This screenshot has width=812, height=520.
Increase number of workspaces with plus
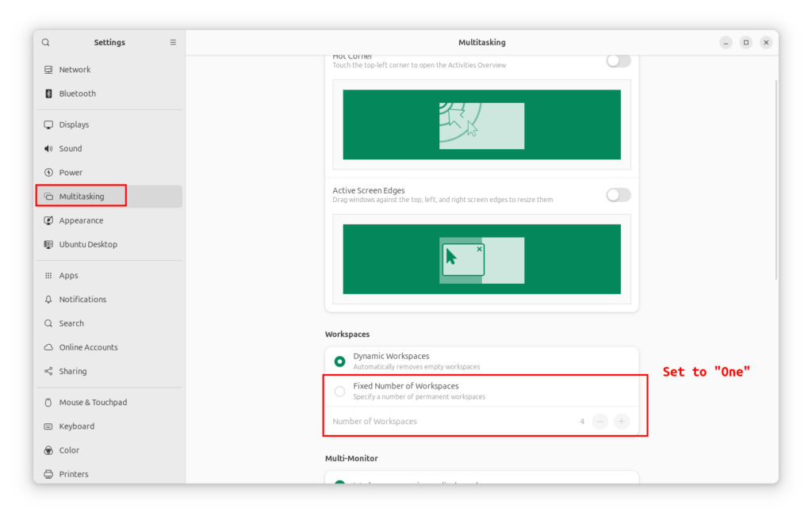point(622,422)
